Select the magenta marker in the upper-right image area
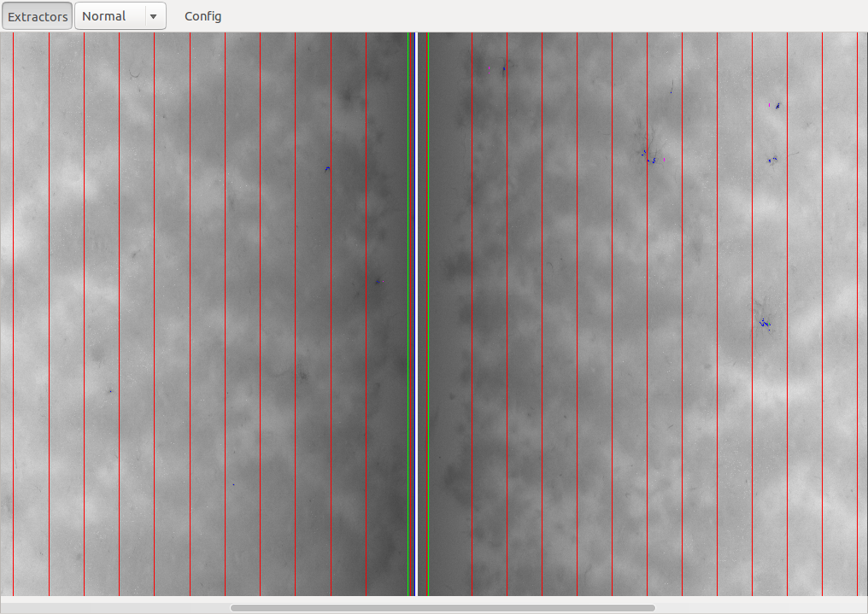Screen dimensions: 868x614 (x=769, y=105)
